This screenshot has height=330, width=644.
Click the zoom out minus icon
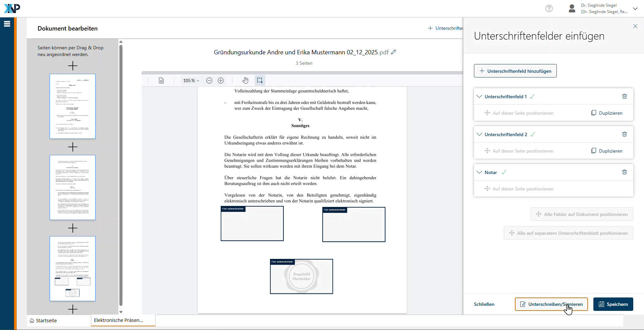(x=209, y=80)
